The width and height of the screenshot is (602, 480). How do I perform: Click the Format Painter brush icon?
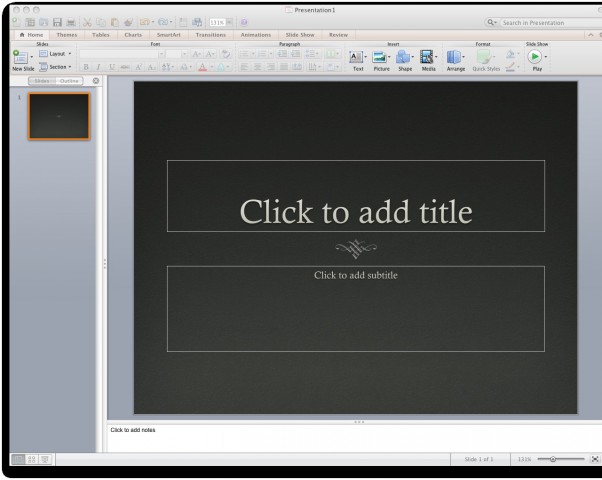click(128, 22)
